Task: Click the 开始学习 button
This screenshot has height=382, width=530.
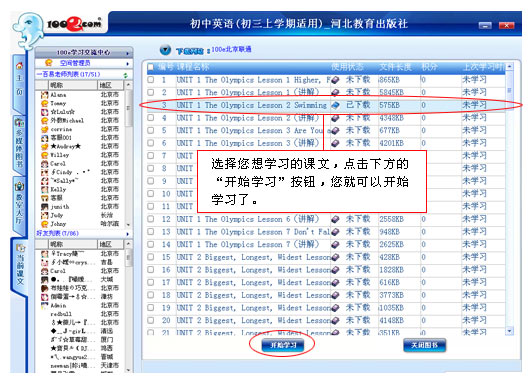Action: tap(283, 345)
